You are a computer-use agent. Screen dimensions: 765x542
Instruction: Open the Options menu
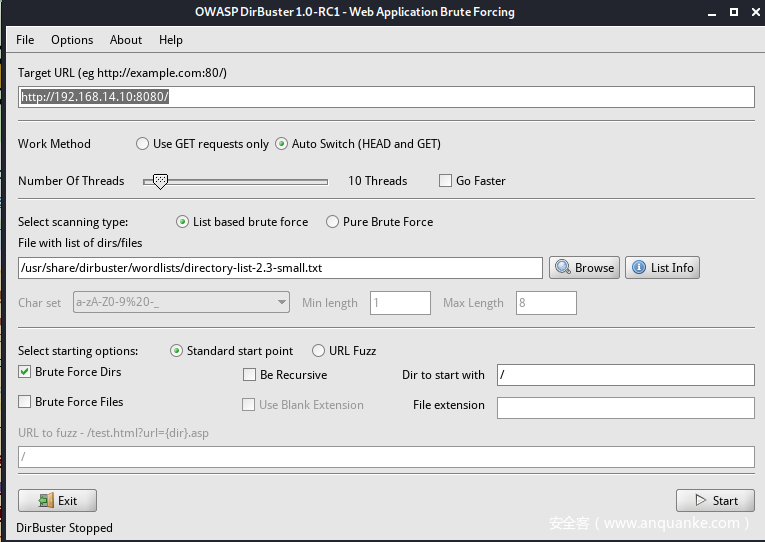[72, 40]
